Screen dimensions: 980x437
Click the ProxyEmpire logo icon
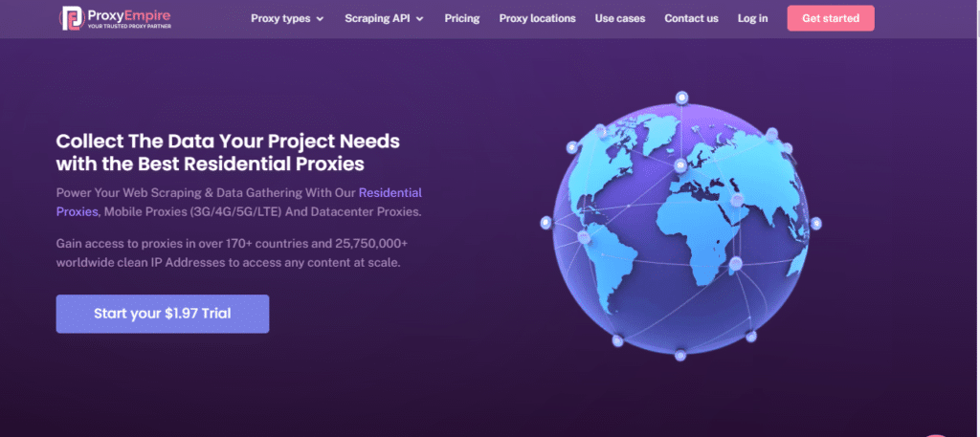pyautogui.click(x=71, y=18)
